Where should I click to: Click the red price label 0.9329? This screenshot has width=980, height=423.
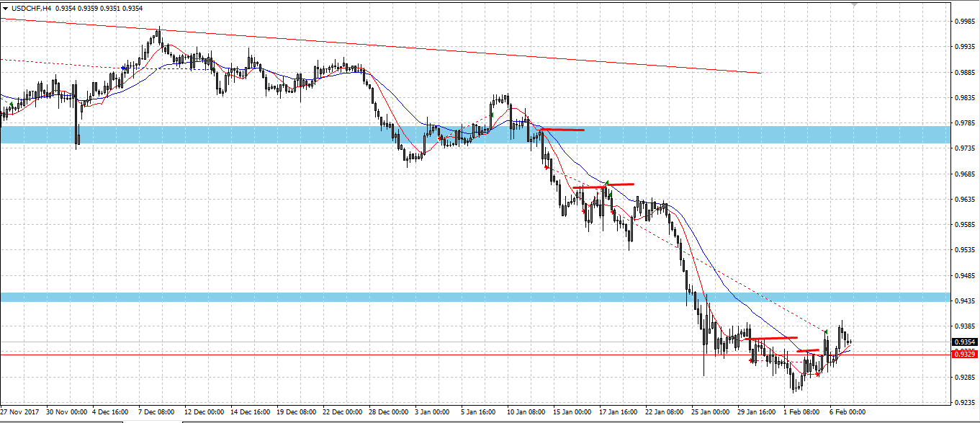click(965, 355)
